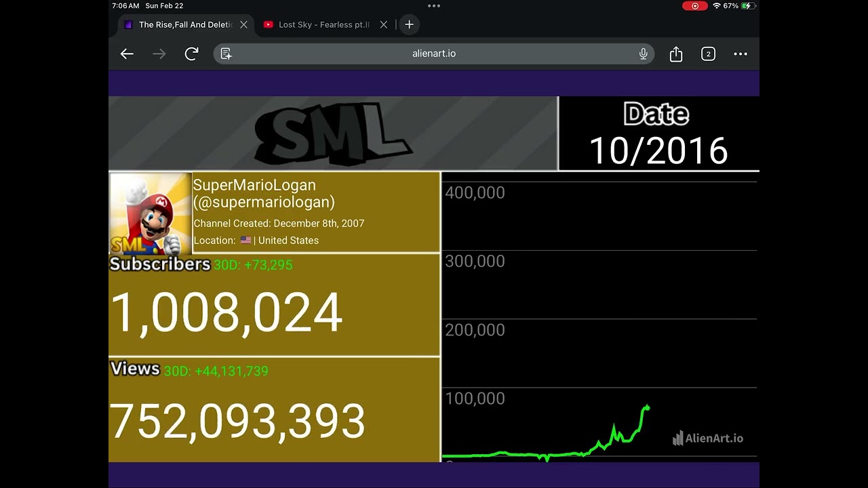
Task: Click the green line graph endpoint marker
Action: tap(648, 407)
